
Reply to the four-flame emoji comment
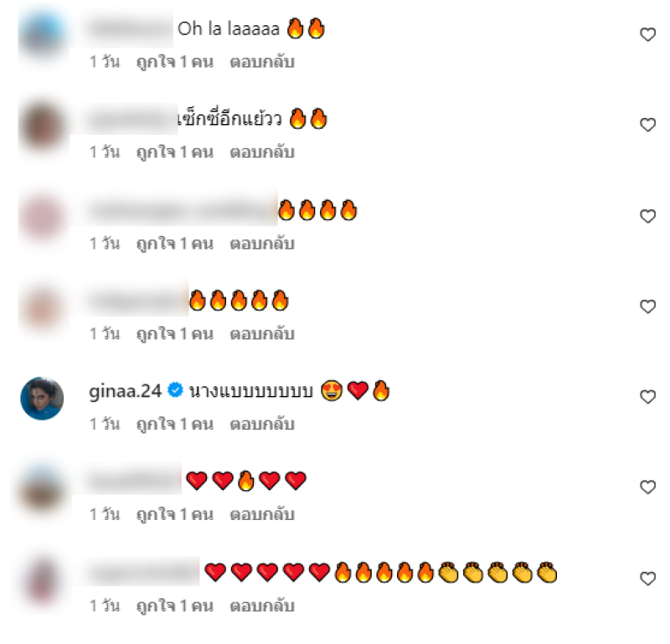click(x=262, y=244)
